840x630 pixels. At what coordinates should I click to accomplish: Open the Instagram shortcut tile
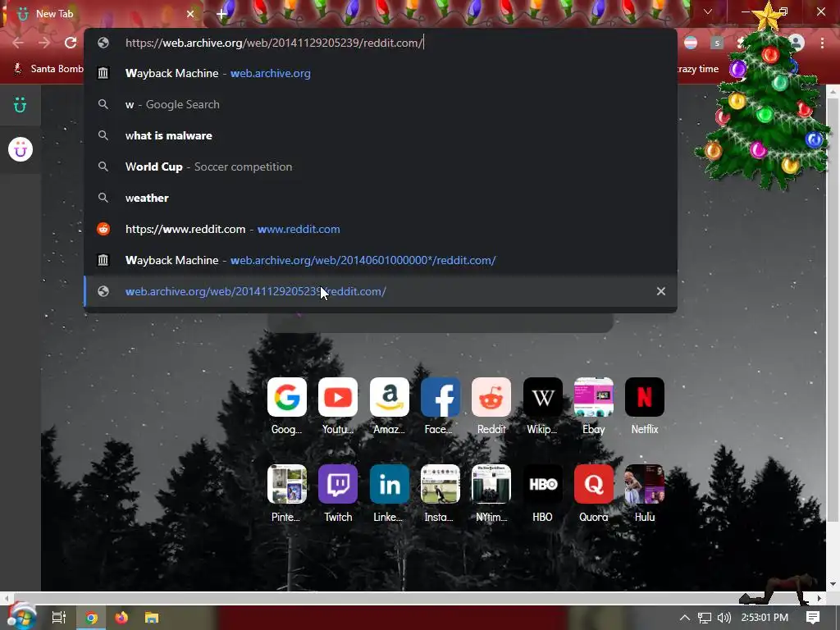441,484
